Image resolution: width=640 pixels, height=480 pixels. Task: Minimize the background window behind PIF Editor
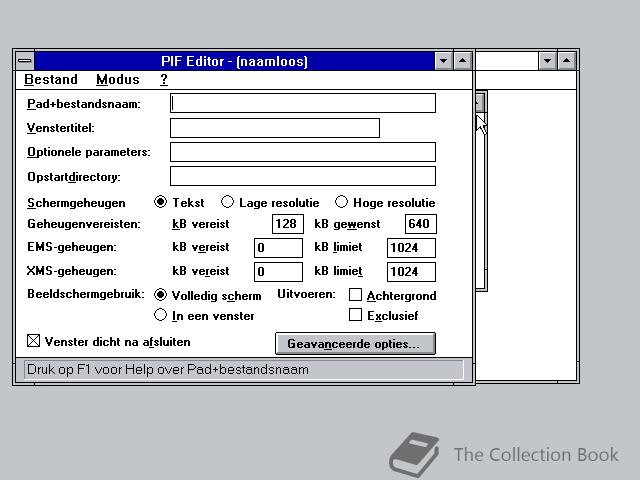(x=547, y=61)
